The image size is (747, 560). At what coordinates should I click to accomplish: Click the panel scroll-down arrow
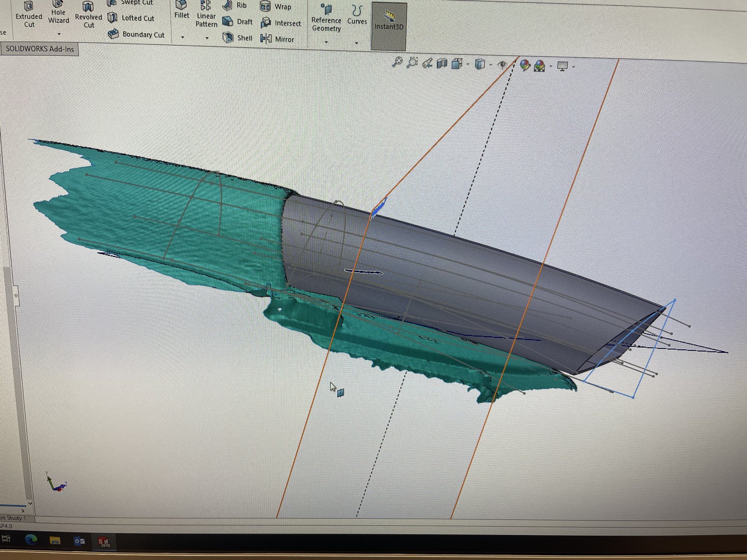tap(30, 503)
